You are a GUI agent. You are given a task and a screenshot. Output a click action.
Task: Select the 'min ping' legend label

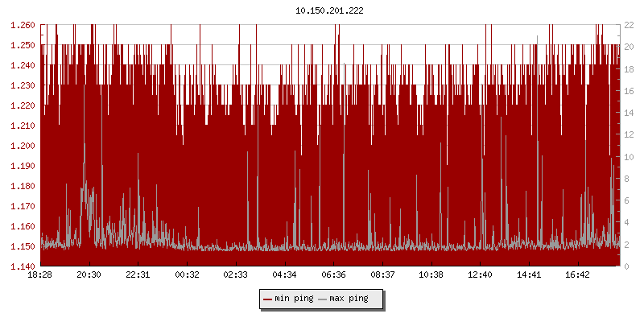coord(294,299)
